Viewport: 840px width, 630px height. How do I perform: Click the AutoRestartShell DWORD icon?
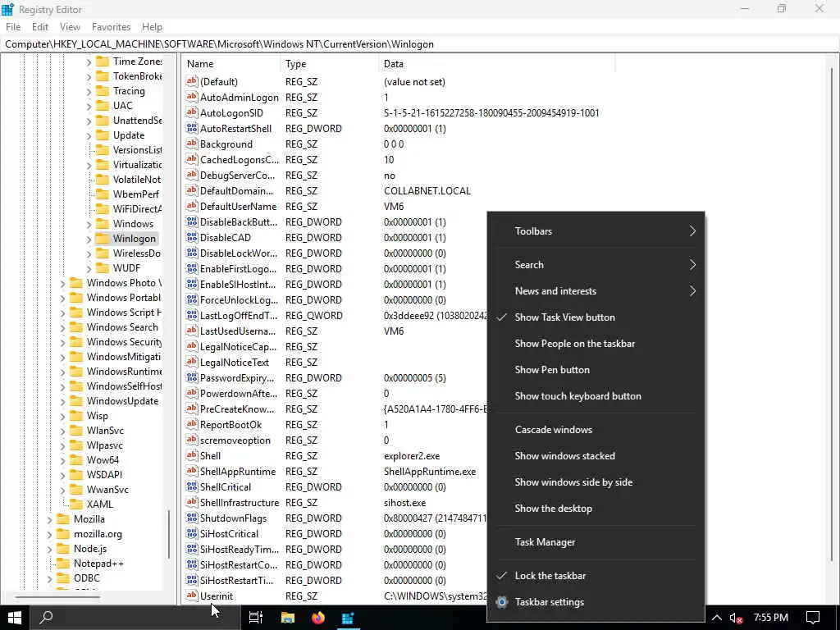pyautogui.click(x=192, y=129)
